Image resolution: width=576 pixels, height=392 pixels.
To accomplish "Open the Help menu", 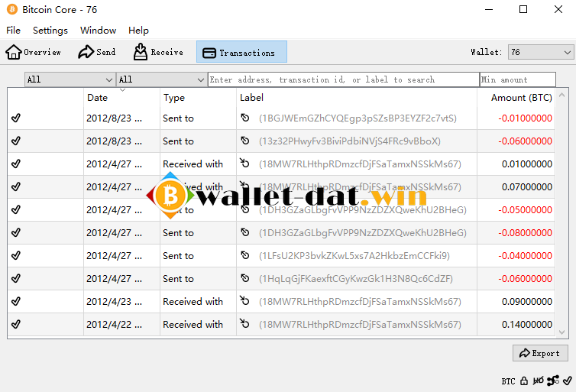I will (138, 31).
